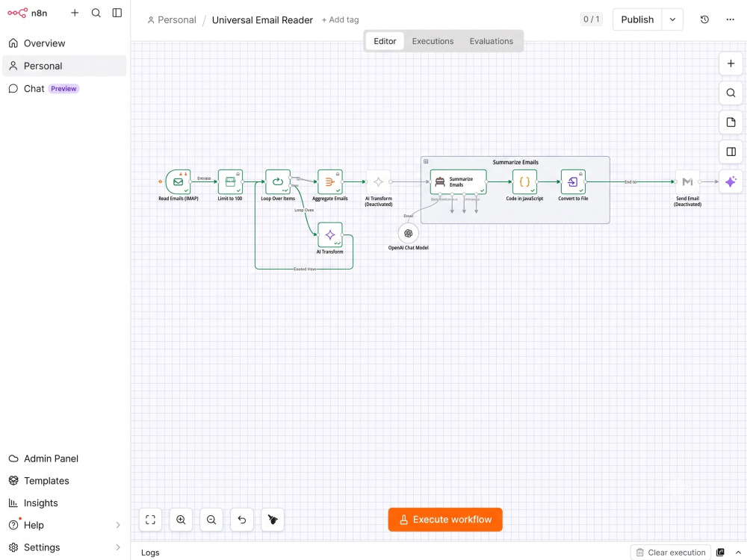Publish the workflow

coord(637,19)
